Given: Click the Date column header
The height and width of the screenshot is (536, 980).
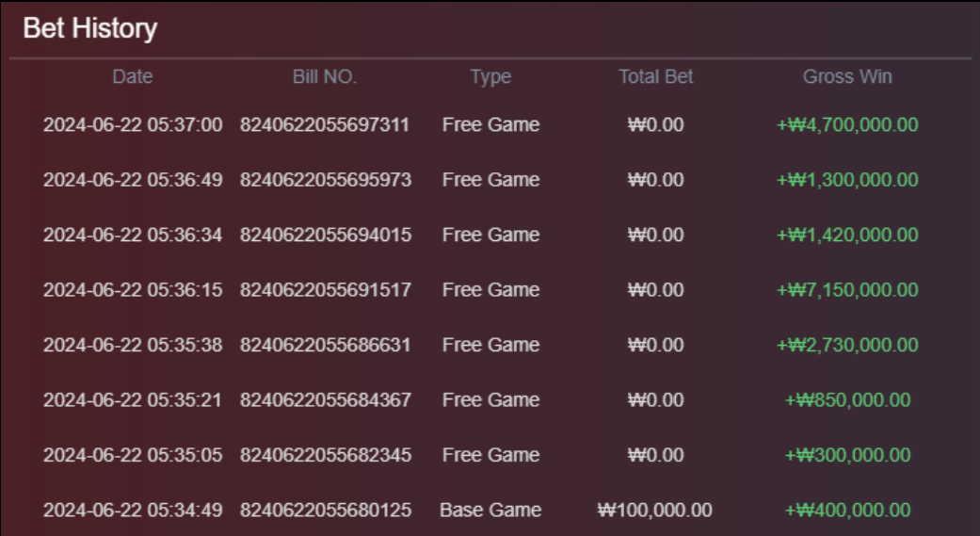Looking at the screenshot, I should (x=133, y=76).
